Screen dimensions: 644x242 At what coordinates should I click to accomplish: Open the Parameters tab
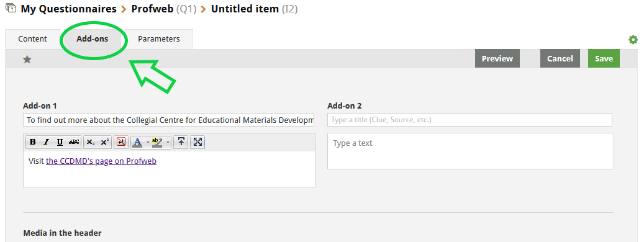pos(159,39)
